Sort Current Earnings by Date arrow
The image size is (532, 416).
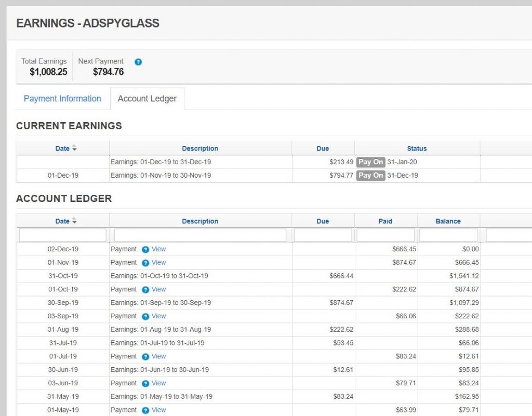coord(74,148)
